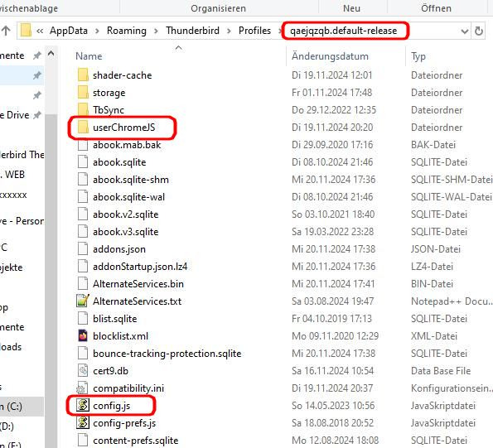Select the AlternateServices.txt Notepad++ file icon
The image size is (493, 448).
click(x=83, y=301)
